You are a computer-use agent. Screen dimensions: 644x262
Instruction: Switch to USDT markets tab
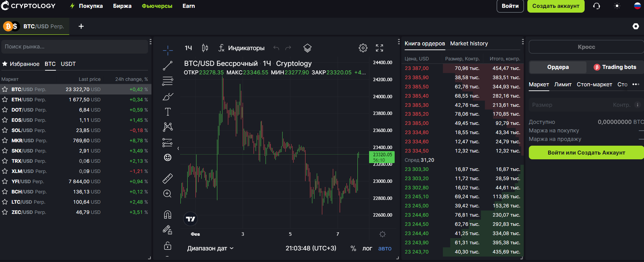(x=68, y=64)
